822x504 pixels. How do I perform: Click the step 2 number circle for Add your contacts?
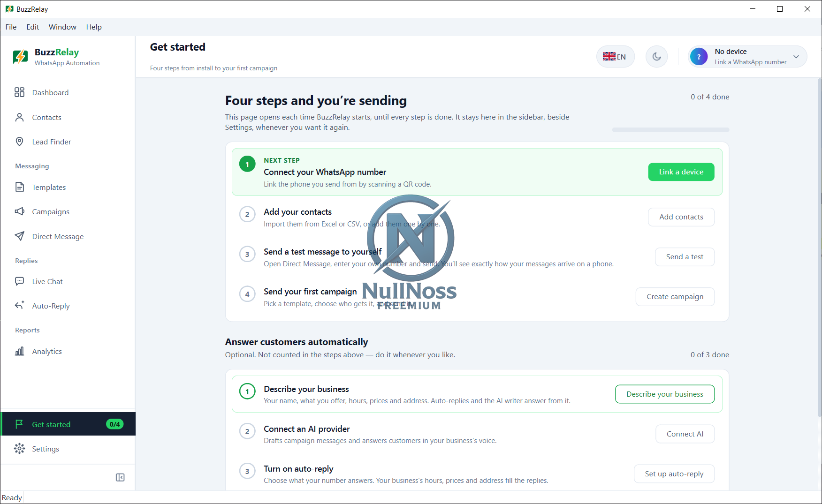(x=247, y=215)
